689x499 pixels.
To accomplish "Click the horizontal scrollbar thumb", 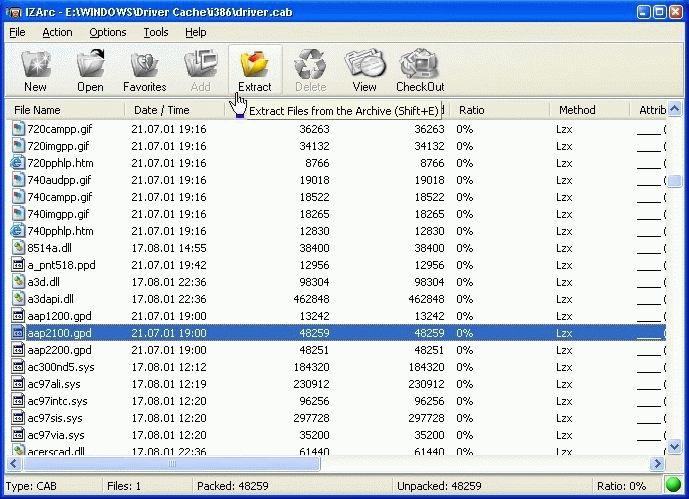I will 171,463.
